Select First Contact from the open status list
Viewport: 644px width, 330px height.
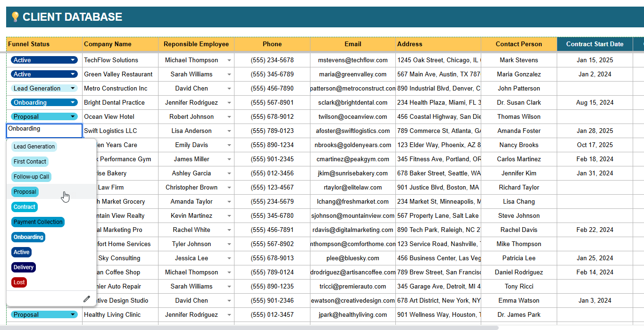pos(30,161)
